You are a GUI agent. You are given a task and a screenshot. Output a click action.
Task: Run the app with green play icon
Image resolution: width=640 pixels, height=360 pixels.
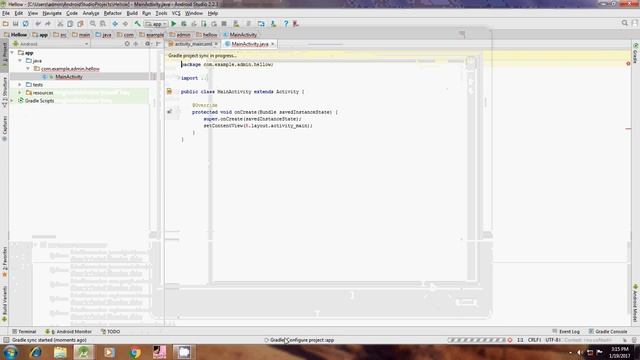click(173, 24)
